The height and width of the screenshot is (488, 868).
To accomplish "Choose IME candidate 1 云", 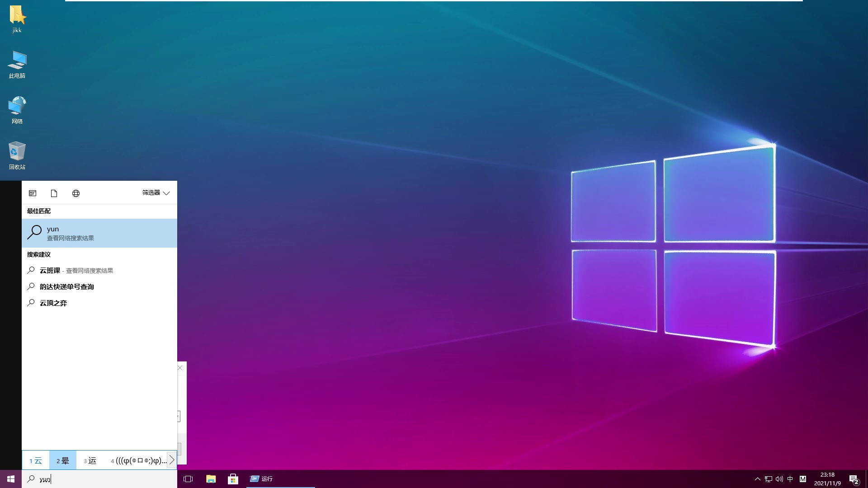I will [36, 460].
